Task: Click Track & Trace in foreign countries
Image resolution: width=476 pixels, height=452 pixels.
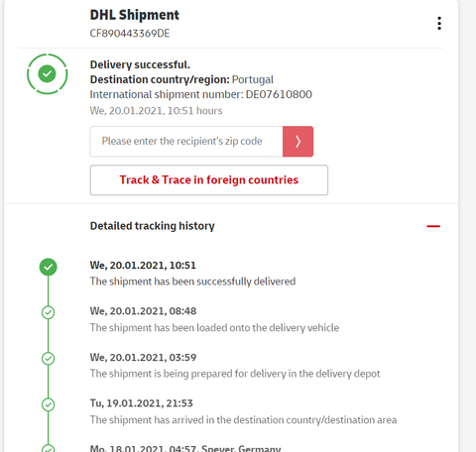Action: [209, 180]
